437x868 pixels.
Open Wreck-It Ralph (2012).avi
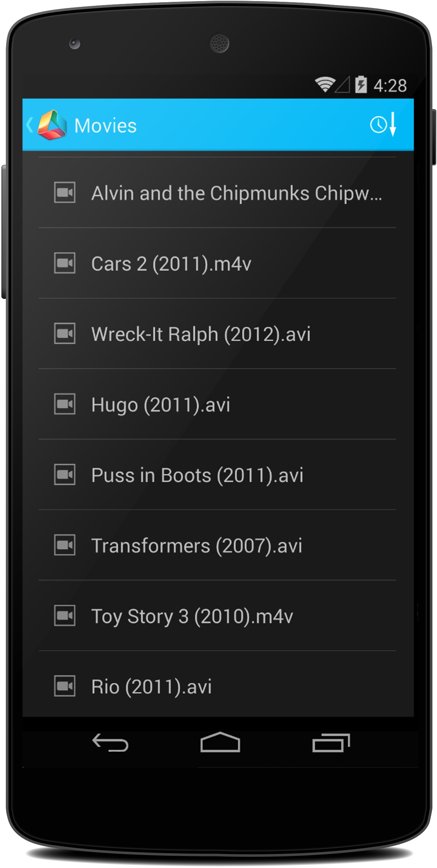click(201, 334)
